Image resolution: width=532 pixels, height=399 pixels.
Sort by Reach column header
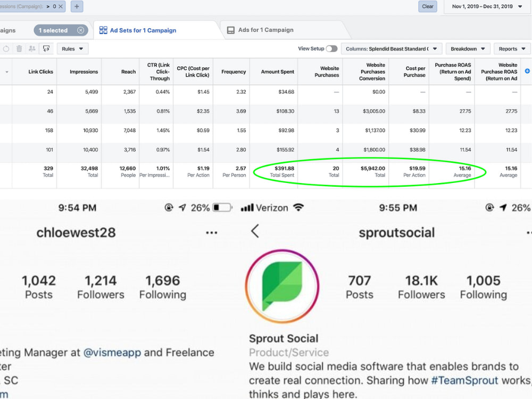(128, 72)
